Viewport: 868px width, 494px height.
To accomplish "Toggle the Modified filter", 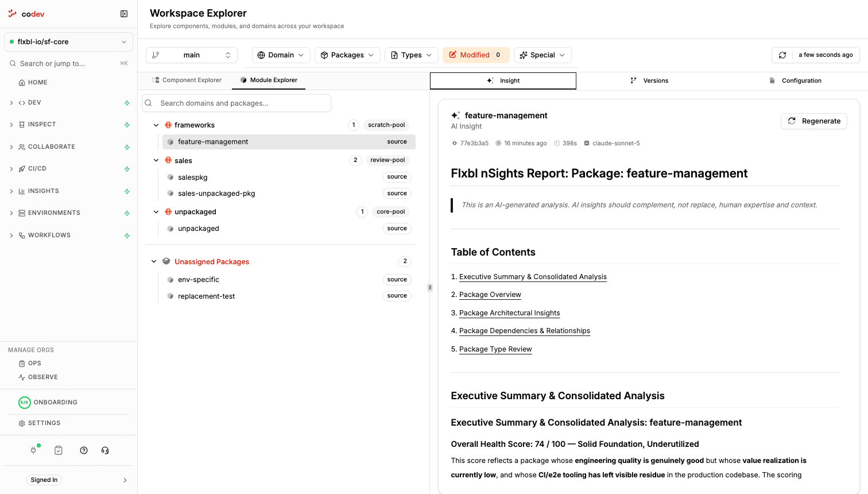I will (x=476, y=55).
